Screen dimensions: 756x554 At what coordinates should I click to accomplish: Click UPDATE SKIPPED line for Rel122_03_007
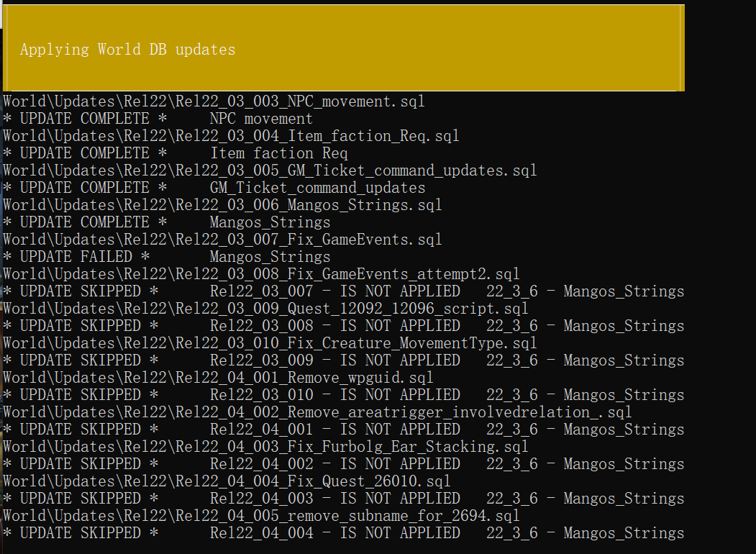(343, 291)
